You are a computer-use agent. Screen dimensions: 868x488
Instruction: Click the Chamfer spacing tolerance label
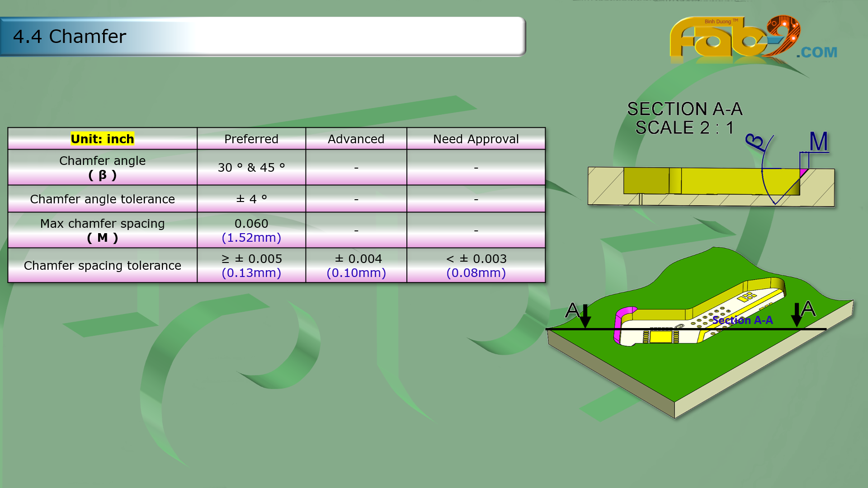pos(102,265)
